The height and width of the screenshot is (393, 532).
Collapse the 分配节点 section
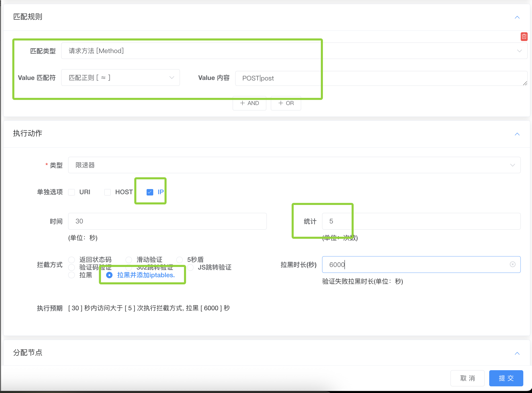click(517, 354)
